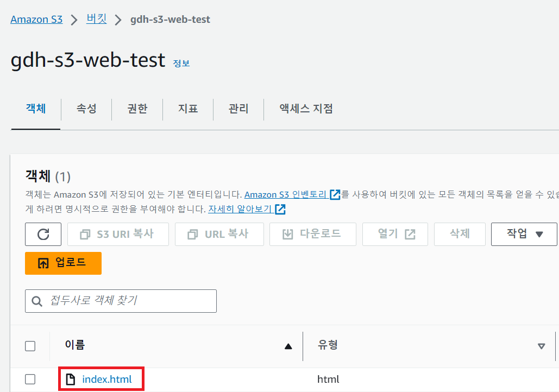The height and width of the screenshot is (392, 559).
Task: Switch to the 속성 tab
Action: (86, 109)
